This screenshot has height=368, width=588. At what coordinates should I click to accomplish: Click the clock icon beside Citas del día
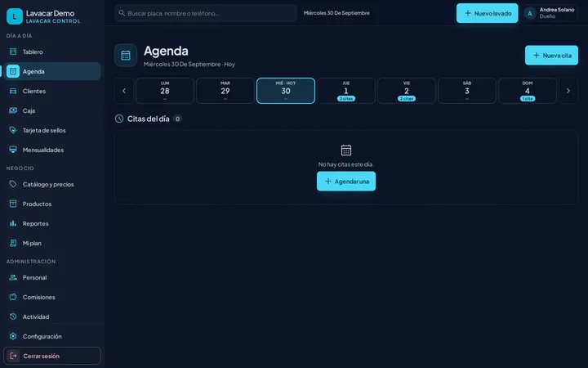coord(119,119)
